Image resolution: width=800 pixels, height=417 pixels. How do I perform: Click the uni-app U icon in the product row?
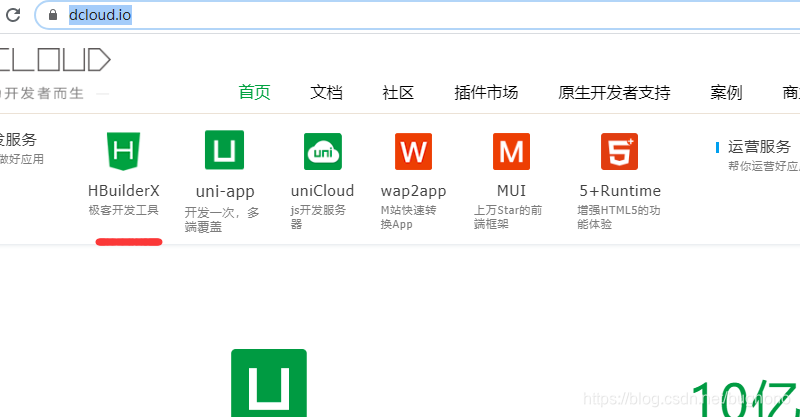pos(224,150)
